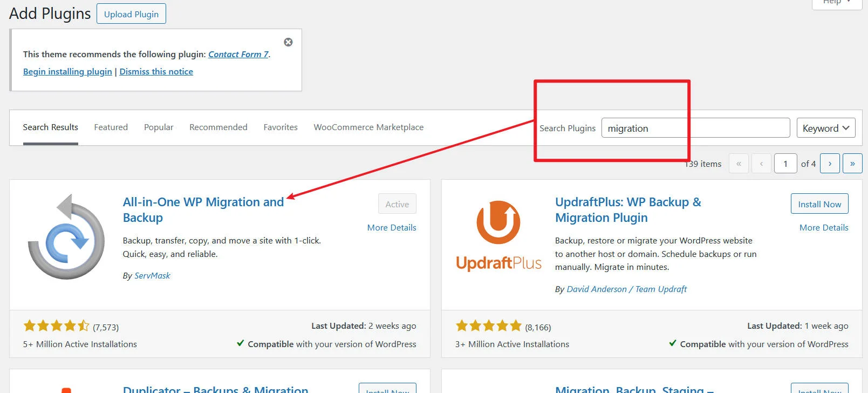Viewport: 868px width, 393px height.
Task: Install the UpdraftPlus plugin now
Action: 819,204
